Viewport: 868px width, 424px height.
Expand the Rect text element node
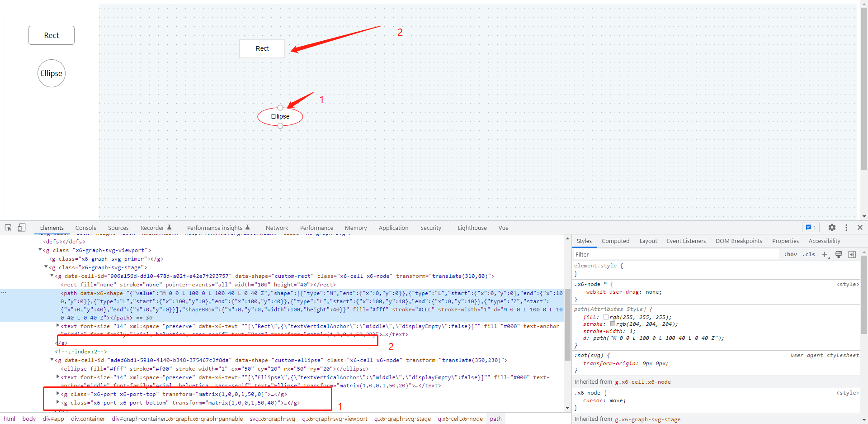[x=58, y=326]
